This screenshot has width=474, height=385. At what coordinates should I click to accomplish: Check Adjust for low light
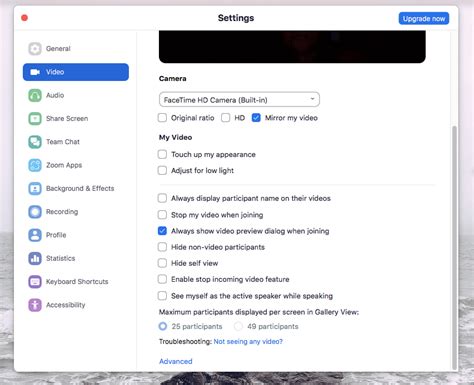(162, 170)
